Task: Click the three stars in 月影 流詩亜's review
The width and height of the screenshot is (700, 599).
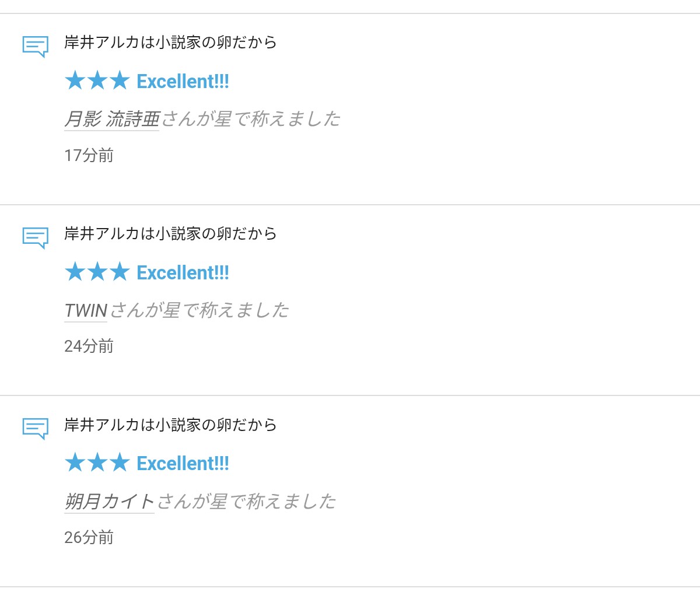Action: pyautogui.click(x=97, y=81)
